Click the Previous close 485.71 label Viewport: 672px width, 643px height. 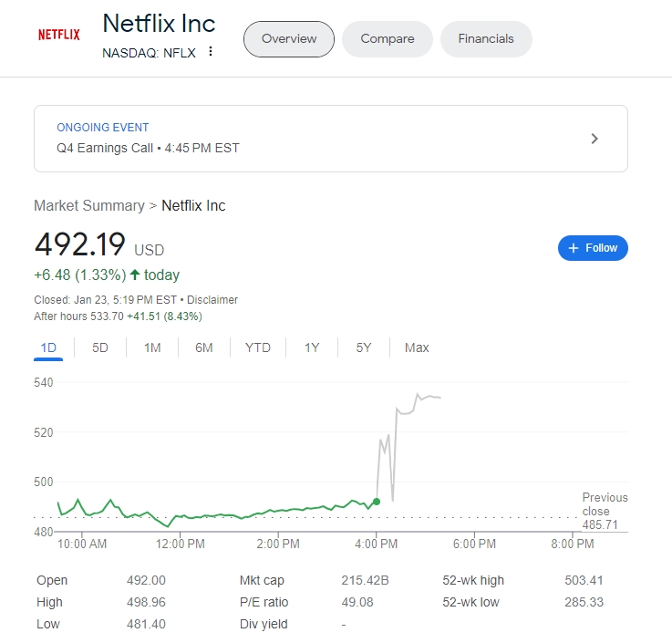coord(605,511)
